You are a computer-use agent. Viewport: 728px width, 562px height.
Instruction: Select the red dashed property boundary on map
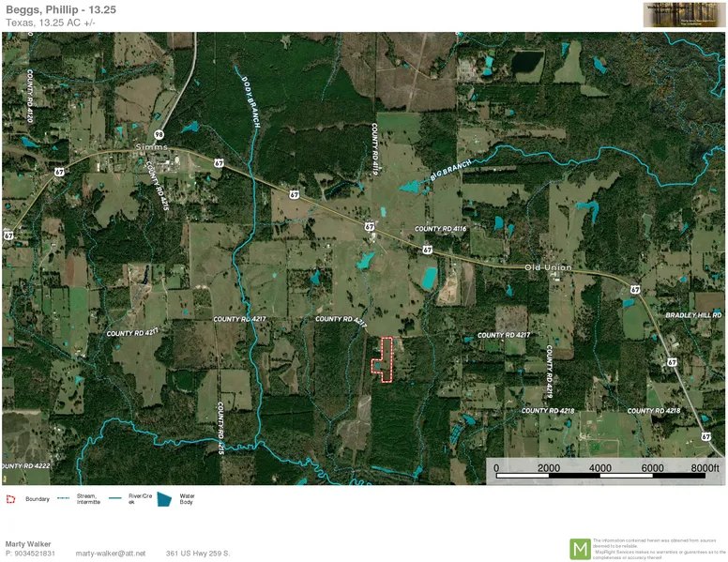tap(382, 359)
